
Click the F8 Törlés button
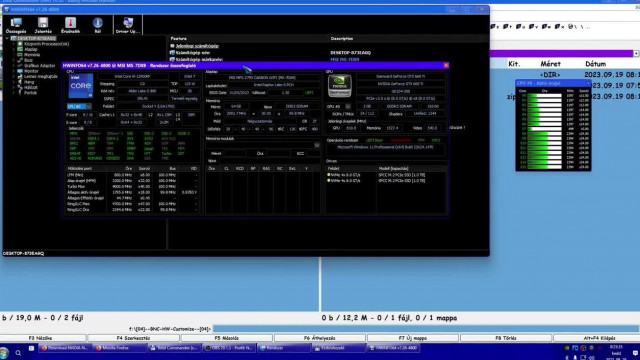(x=506, y=338)
